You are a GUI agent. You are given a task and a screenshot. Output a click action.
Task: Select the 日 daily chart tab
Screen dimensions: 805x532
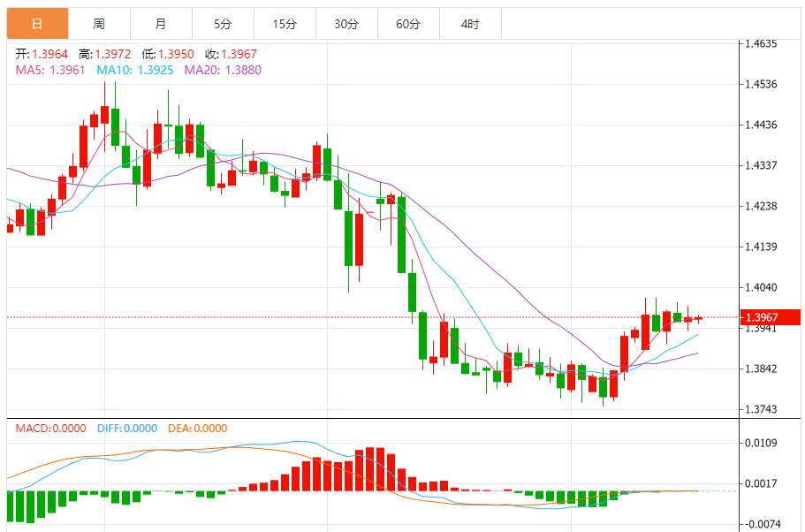click(37, 24)
